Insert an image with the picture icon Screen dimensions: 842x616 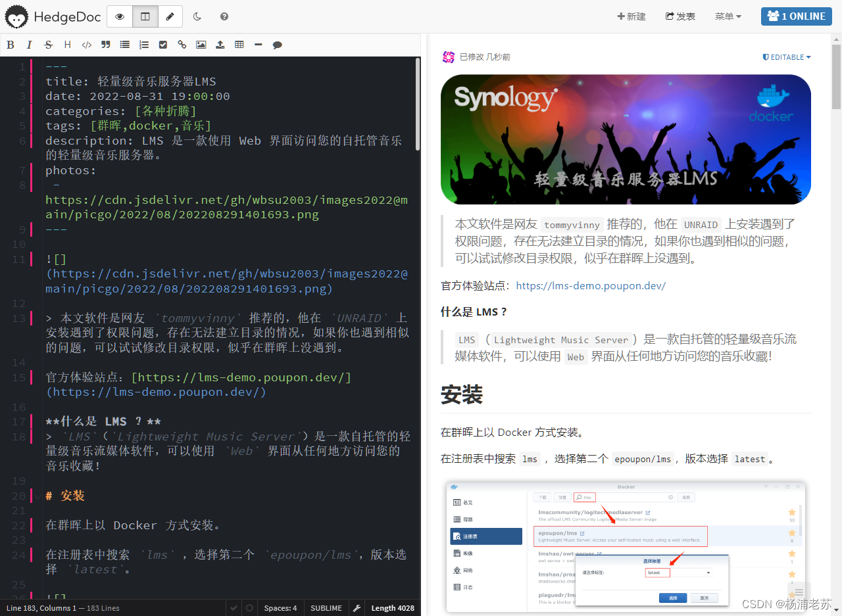[x=201, y=45]
